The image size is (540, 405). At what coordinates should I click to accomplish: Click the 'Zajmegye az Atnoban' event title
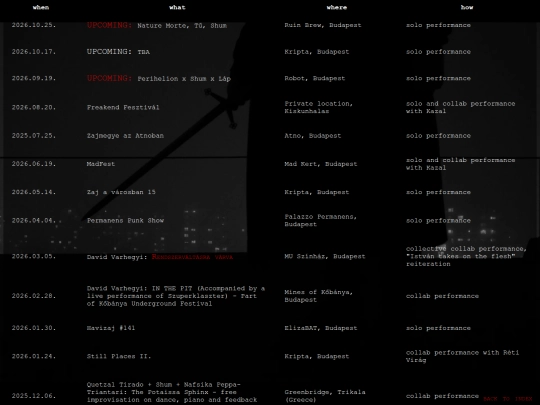click(x=125, y=136)
